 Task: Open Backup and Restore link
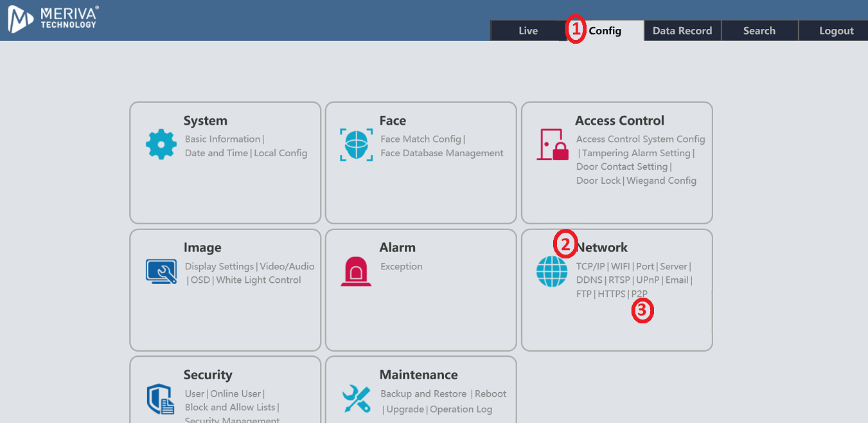tap(423, 393)
